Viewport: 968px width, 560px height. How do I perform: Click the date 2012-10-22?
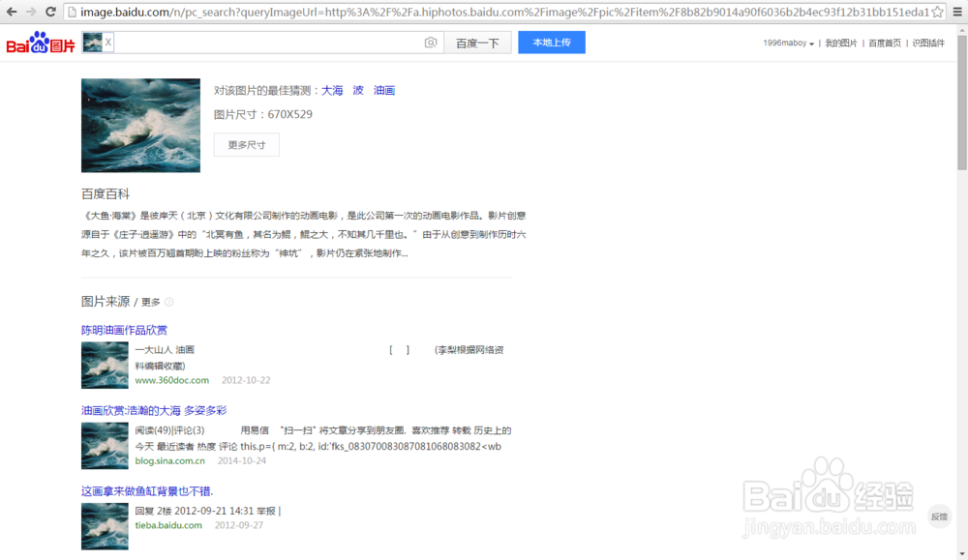point(246,380)
